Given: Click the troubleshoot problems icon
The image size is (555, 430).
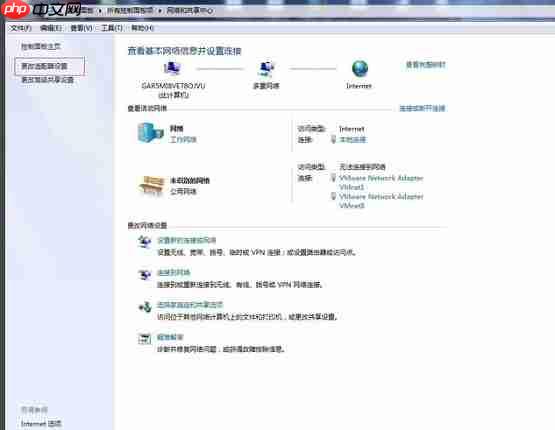Looking at the screenshot, I should (x=144, y=339).
